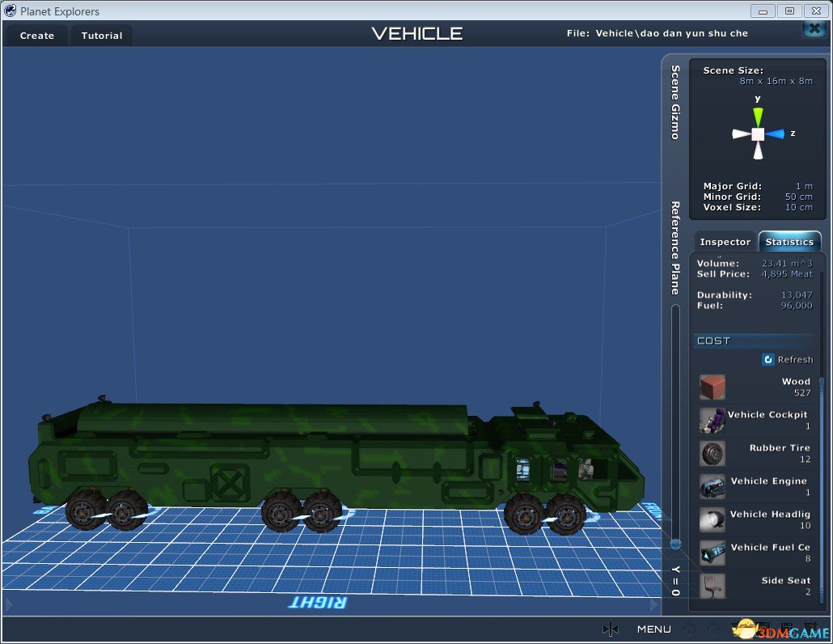Viewport: 833px width, 644px height.
Task: Click the Minor Grid value 50 cm
Action: pos(799,197)
